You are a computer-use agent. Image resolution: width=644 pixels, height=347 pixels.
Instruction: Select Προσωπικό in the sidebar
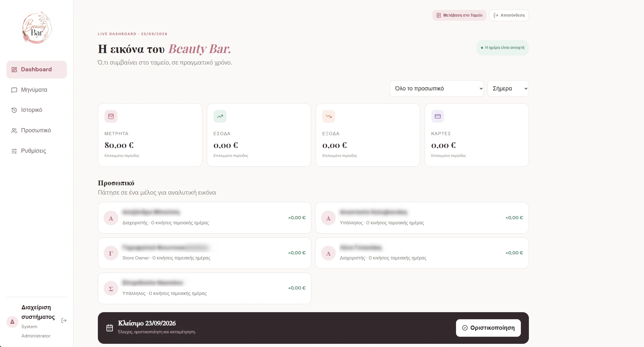tap(36, 131)
